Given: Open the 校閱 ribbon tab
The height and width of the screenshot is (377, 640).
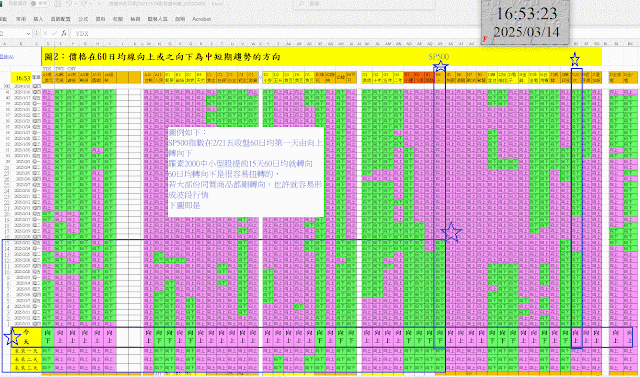Looking at the screenshot, I should point(118,19).
